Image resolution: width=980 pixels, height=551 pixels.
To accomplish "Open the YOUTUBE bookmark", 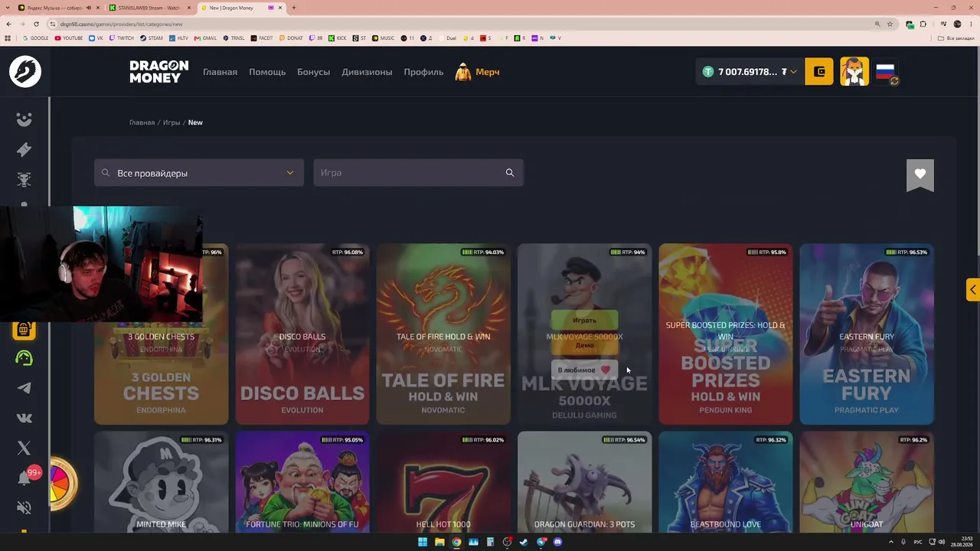I will coord(69,37).
